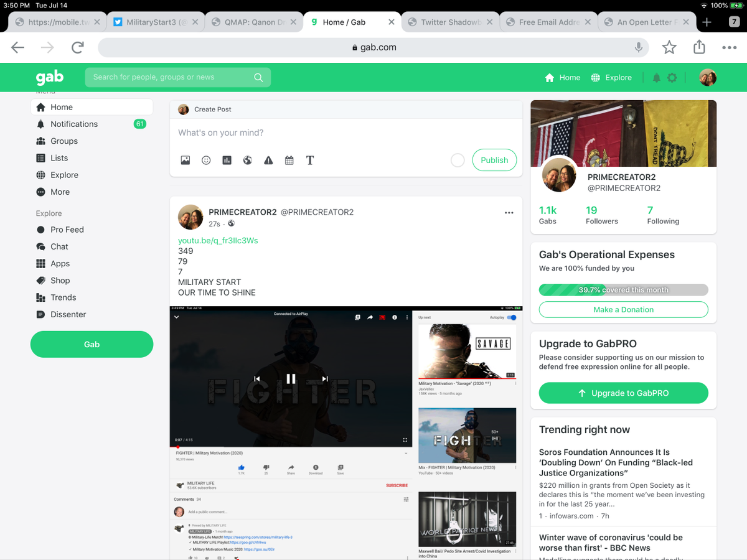Mark post sensitive with warning icon
The height and width of the screenshot is (560, 747).
(x=268, y=160)
